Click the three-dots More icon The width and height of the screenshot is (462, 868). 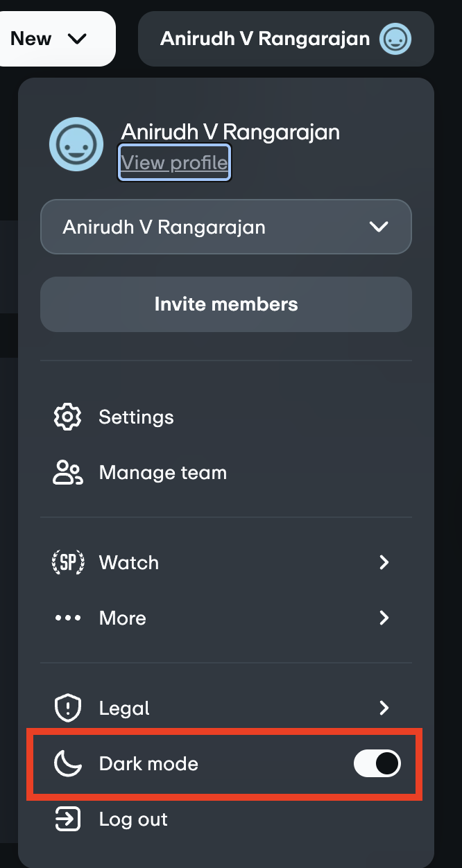[68, 618]
